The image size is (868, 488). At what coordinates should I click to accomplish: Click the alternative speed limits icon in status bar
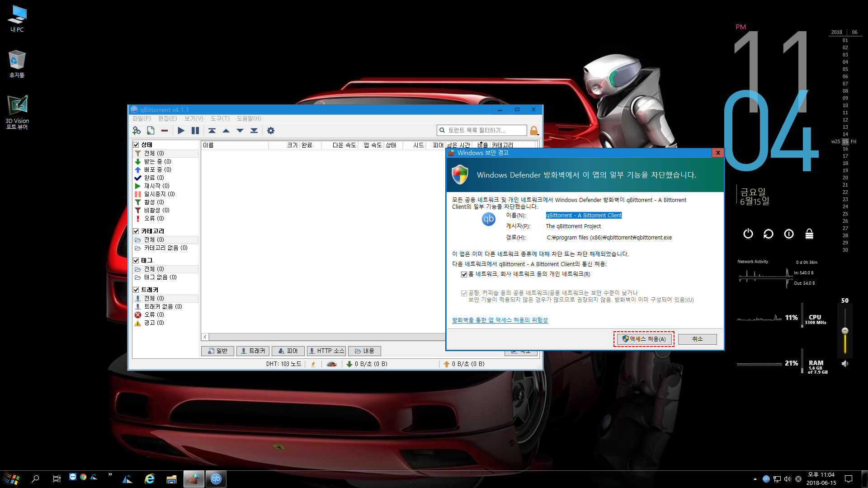click(x=331, y=364)
